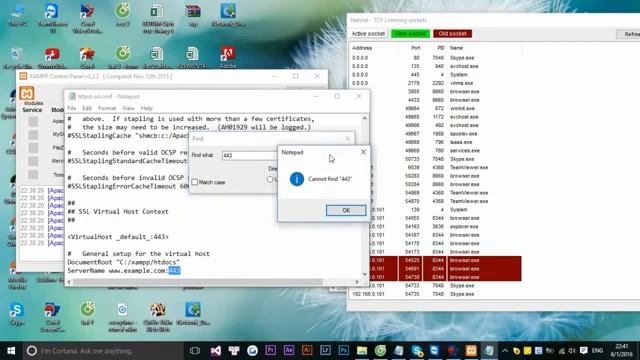
Task: Sort Netstat list by Address column
Action: [x=362, y=48]
